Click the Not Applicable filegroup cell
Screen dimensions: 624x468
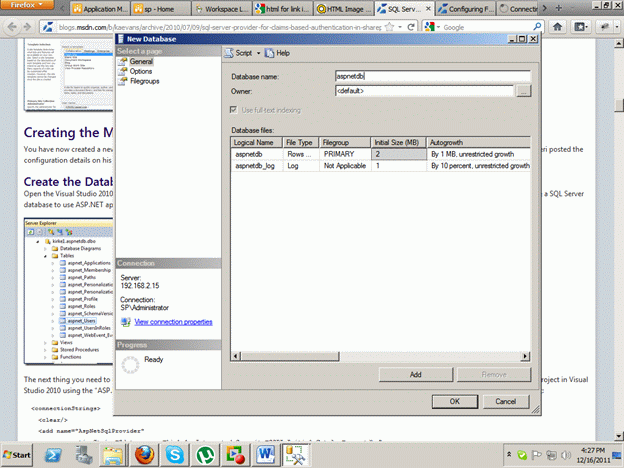tap(345, 166)
